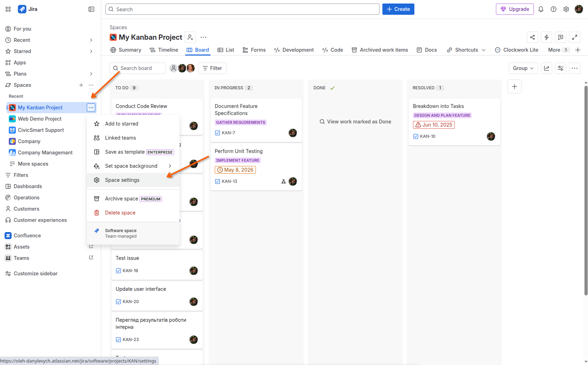Open board insights chart icon
This screenshot has height=365, width=588.
click(547, 68)
